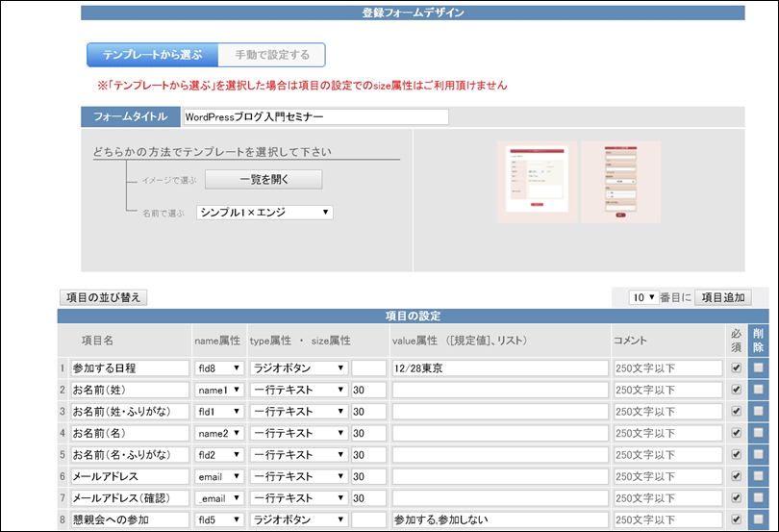The width and height of the screenshot is (779, 532).
Task: Switch to 手動で設定する tab
Action: 272,55
